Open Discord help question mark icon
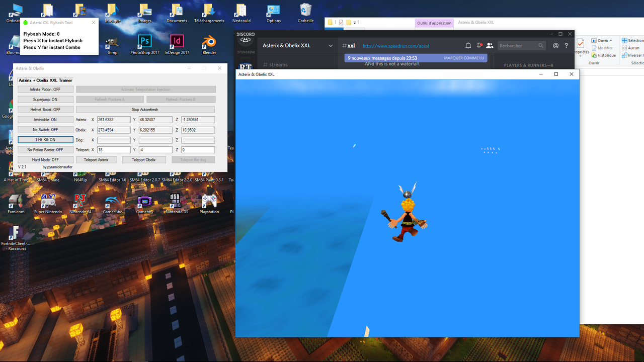644x362 pixels. coord(566,45)
